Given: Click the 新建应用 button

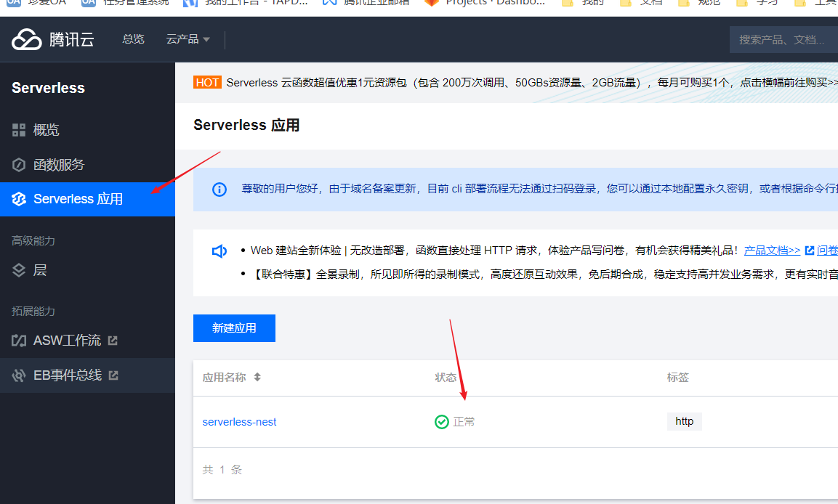Looking at the screenshot, I should click(x=234, y=328).
